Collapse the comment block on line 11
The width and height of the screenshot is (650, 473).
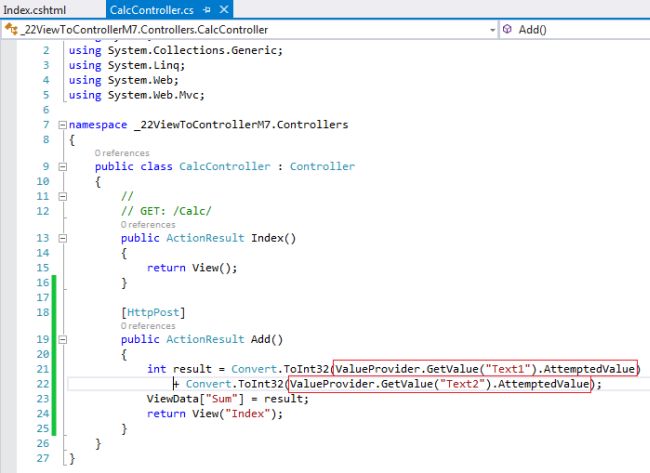[x=63, y=196]
